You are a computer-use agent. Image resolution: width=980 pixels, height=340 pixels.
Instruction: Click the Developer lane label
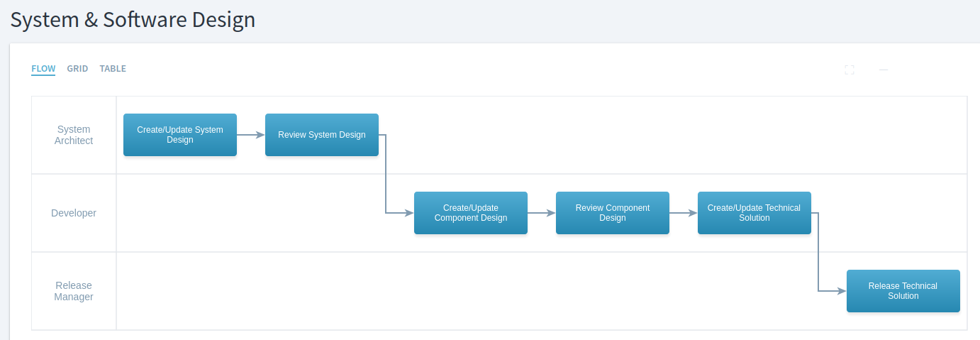(x=74, y=213)
